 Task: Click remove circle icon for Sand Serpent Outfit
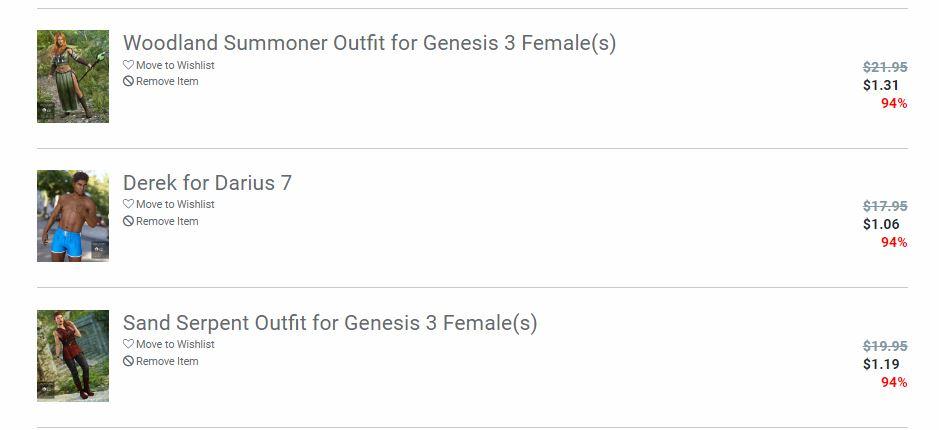(x=128, y=362)
